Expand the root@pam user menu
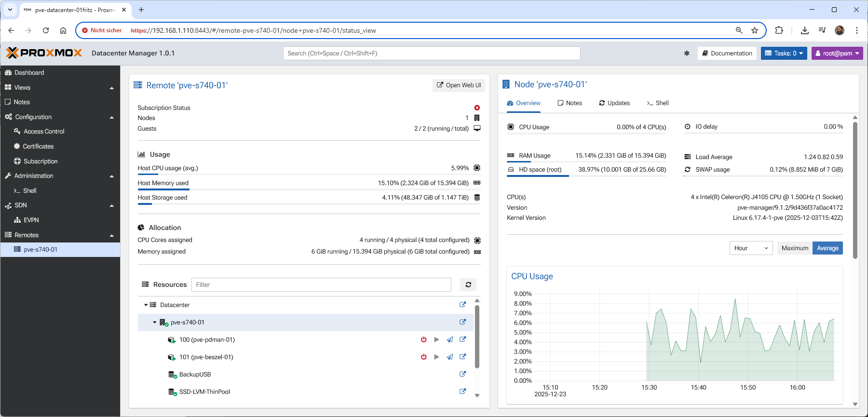Screen dimensions: 868x417 click(x=837, y=54)
